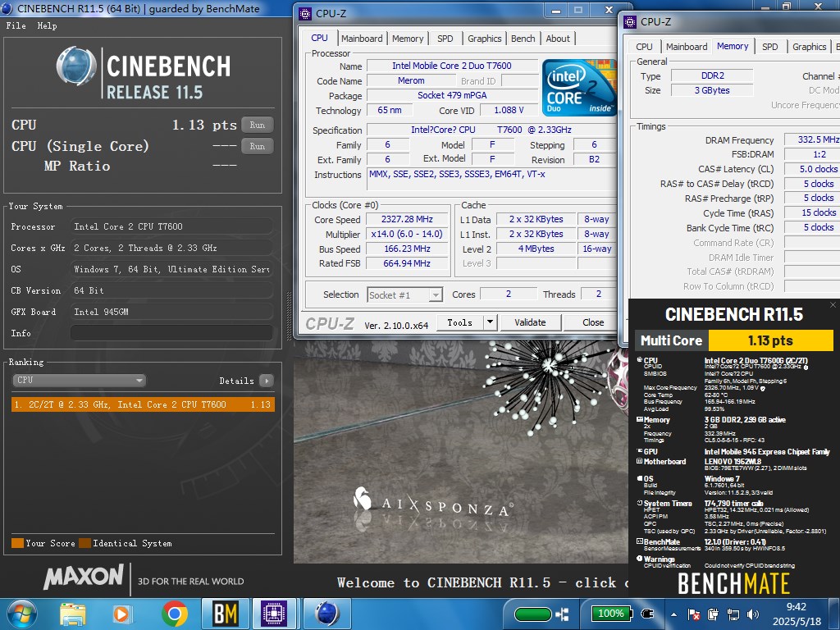Switch to Memory tab in front CPU-Z window
Screen dimensions: 840x630
(x=408, y=39)
